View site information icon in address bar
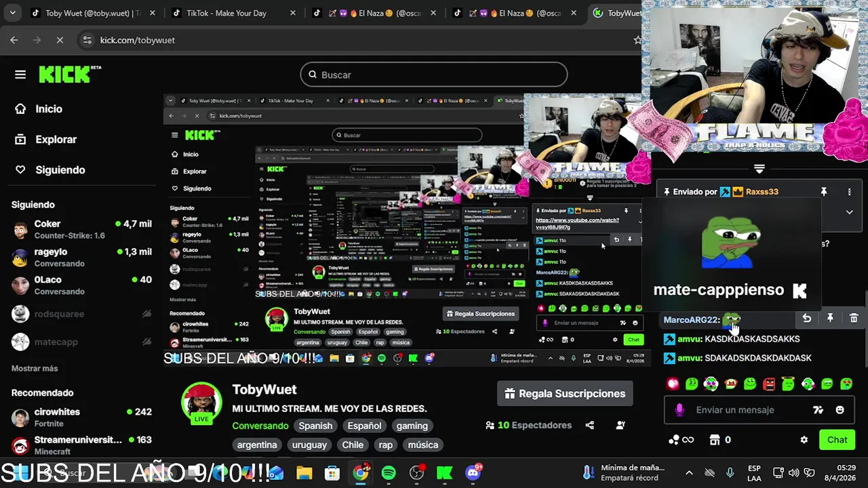The height and width of the screenshot is (488, 868). (87, 40)
